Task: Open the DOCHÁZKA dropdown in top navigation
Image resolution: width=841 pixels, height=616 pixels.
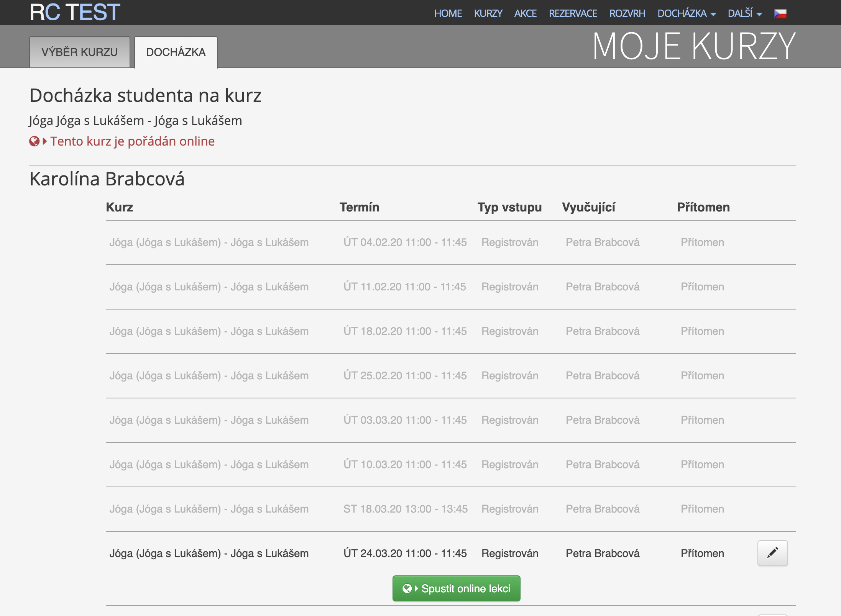Action: [x=686, y=13]
